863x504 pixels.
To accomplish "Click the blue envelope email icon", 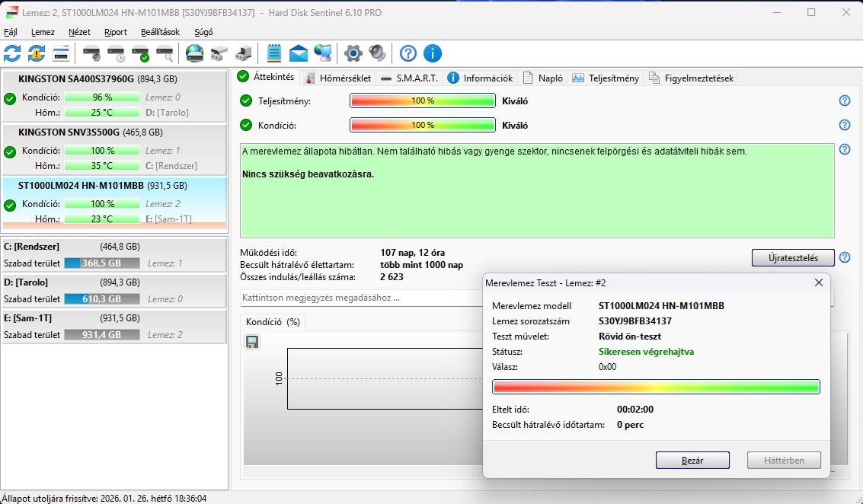I will (x=299, y=53).
